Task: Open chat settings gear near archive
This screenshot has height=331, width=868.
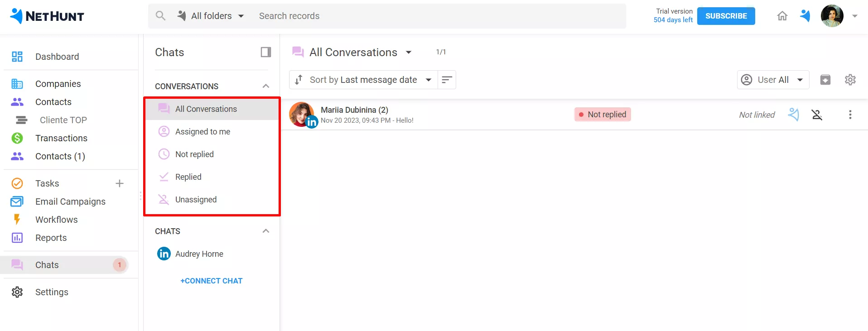Action: tap(850, 80)
